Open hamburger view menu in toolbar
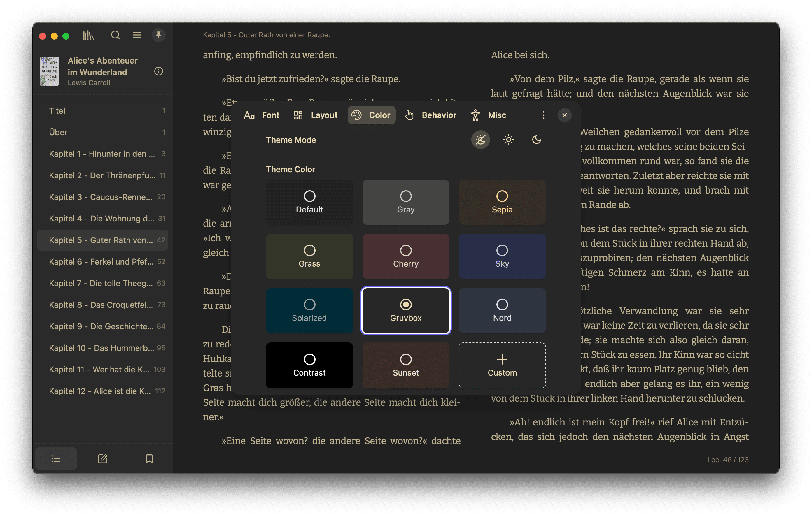The image size is (812, 517). click(x=137, y=35)
